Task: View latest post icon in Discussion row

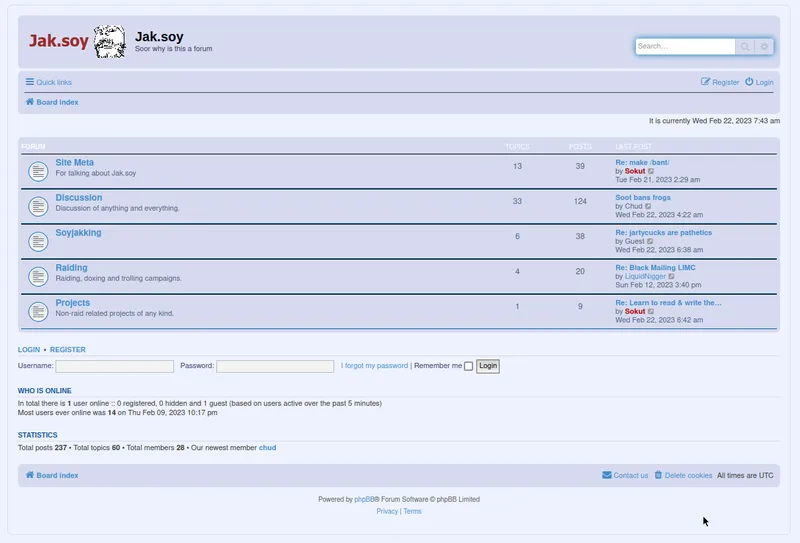Action: (649, 206)
